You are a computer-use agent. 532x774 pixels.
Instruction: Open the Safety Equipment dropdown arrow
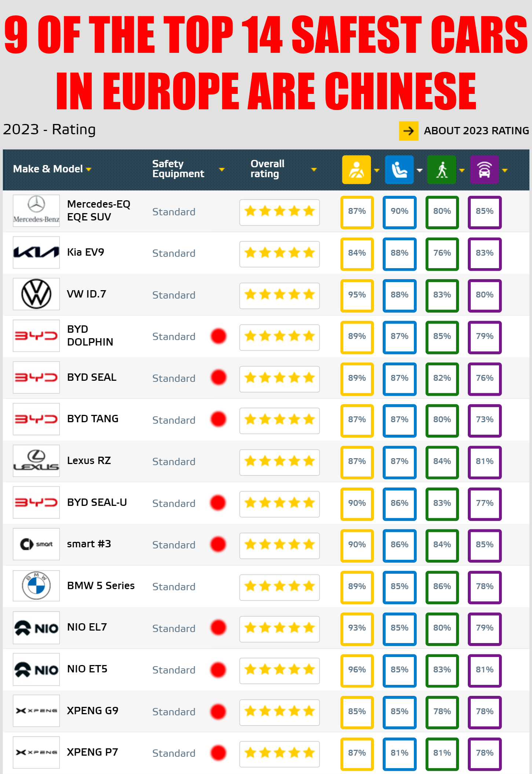222,169
